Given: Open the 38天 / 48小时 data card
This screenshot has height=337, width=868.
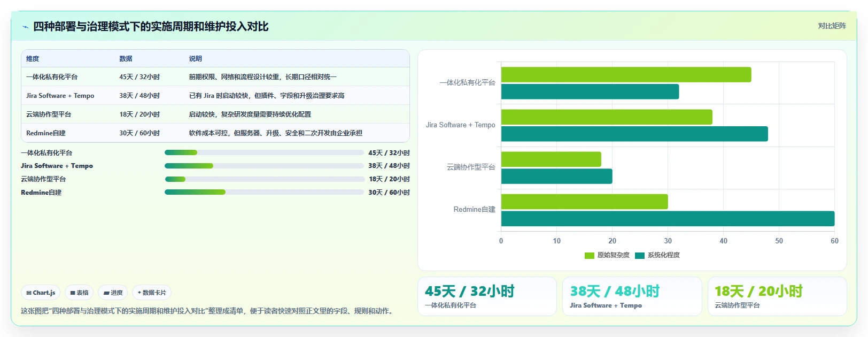Looking at the screenshot, I should click(632, 296).
